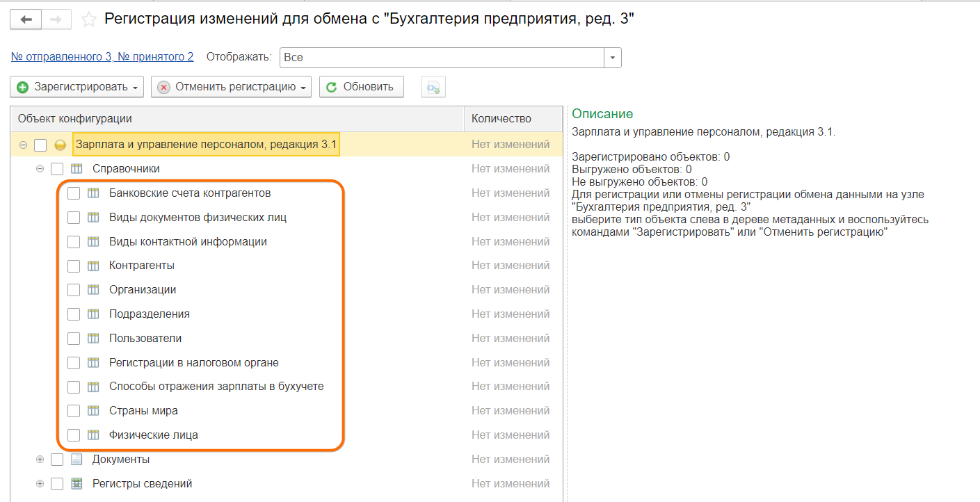This screenshot has height=502, width=980.
Task: Check Банковские счета контрагентов
Action: click(74, 193)
